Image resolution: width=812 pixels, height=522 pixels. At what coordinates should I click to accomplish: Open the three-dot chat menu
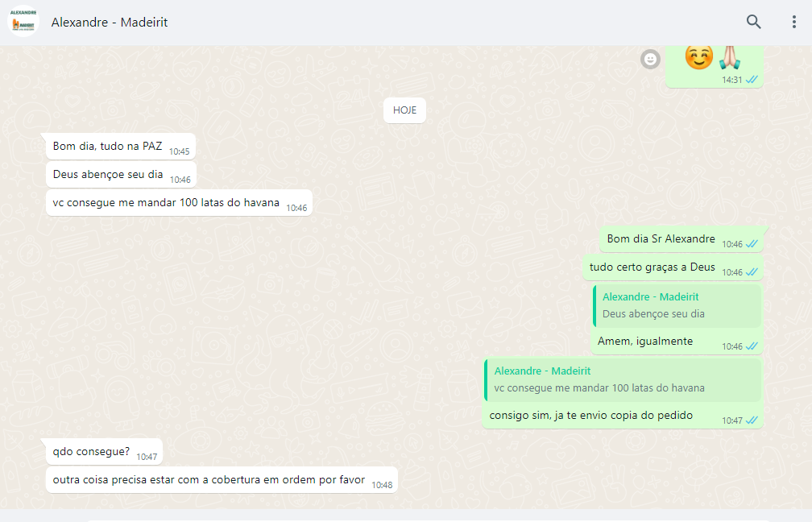(x=793, y=22)
